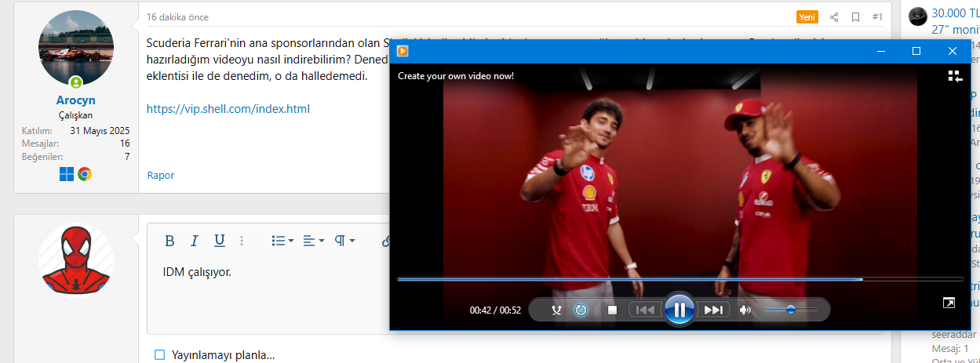Click the Mesajlar count label
This screenshot has width=980, height=363.
click(x=41, y=144)
